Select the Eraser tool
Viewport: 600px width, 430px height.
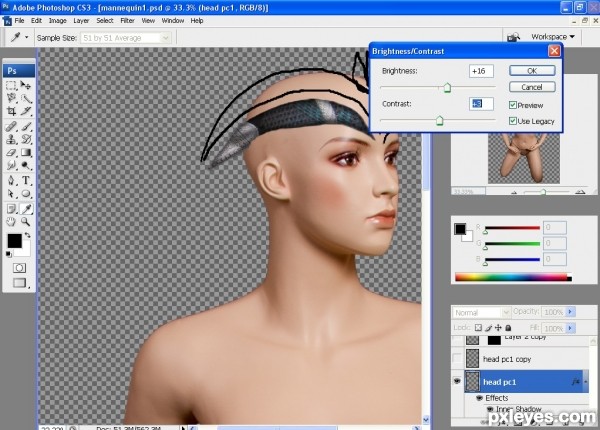click(11, 153)
